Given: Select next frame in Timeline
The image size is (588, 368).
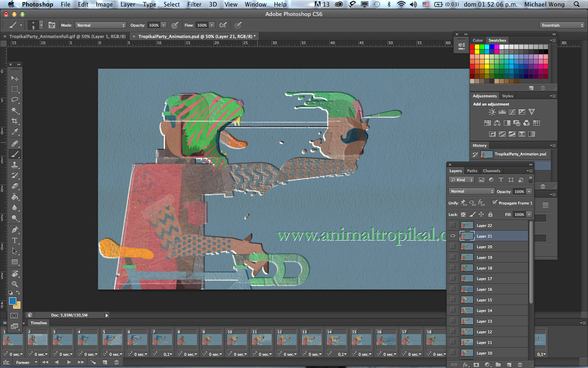Looking at the screenshot, I should (81, 362).
